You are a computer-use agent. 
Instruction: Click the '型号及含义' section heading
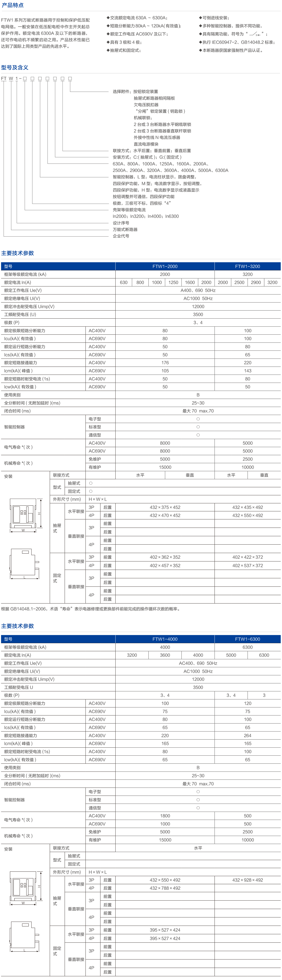(x=14, y=67)
